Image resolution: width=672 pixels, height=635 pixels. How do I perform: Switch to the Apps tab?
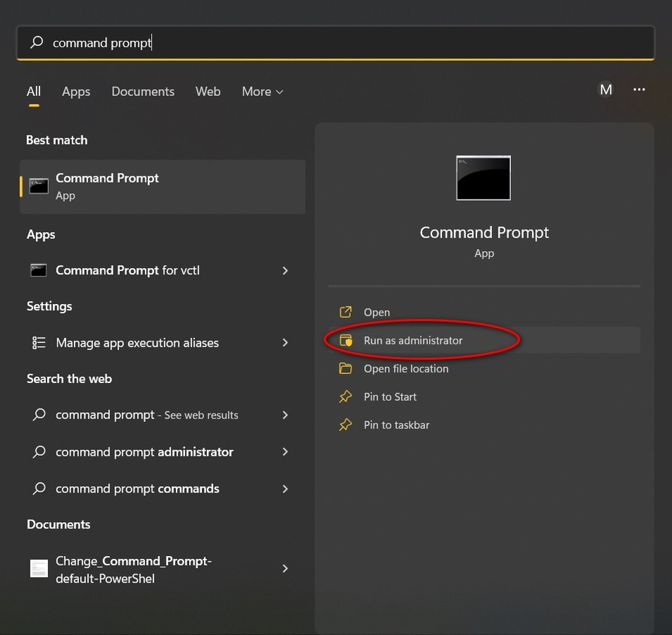(x=76, y=91)
